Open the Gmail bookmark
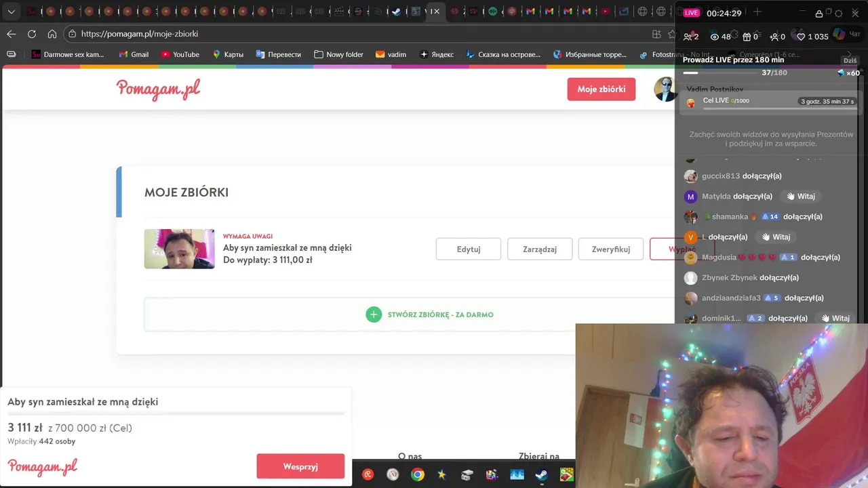 (x=134, y=54)
